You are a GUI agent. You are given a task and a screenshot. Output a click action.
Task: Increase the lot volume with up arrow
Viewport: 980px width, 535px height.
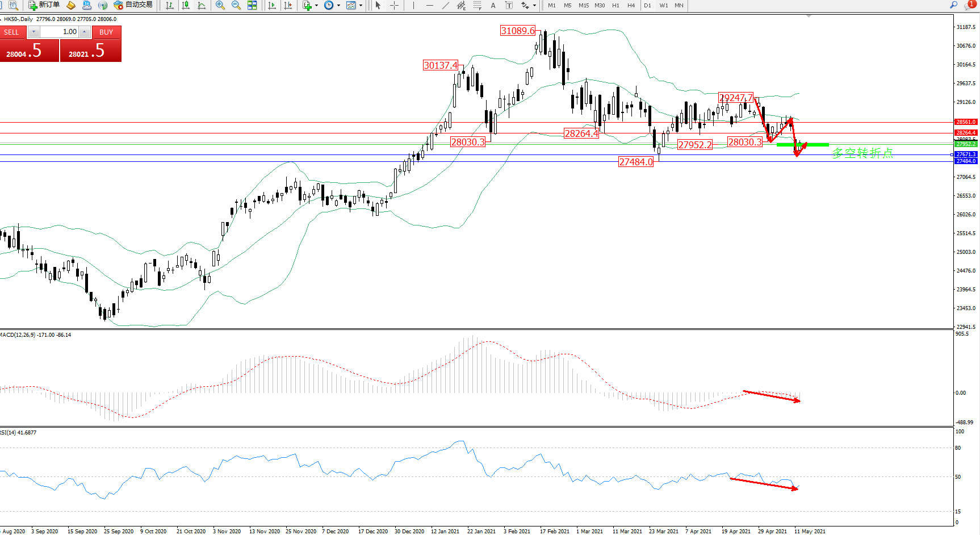tap(85, 32)
